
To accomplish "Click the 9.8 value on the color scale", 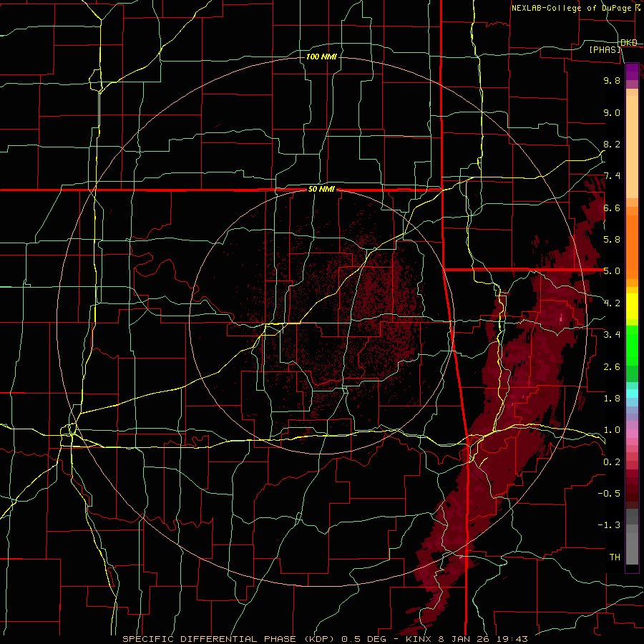I will [612, 80].
